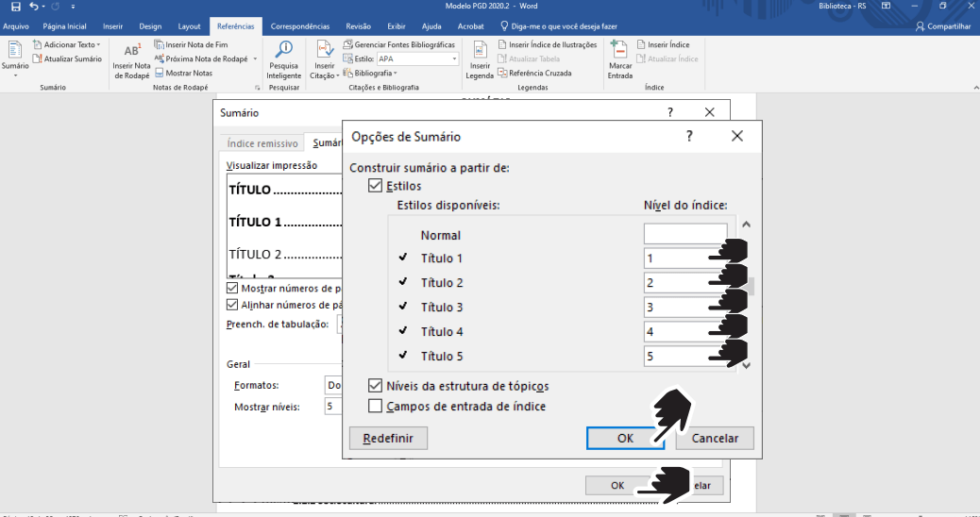
Task: Open the Sumário ribbon button
Action: [15, 59]
